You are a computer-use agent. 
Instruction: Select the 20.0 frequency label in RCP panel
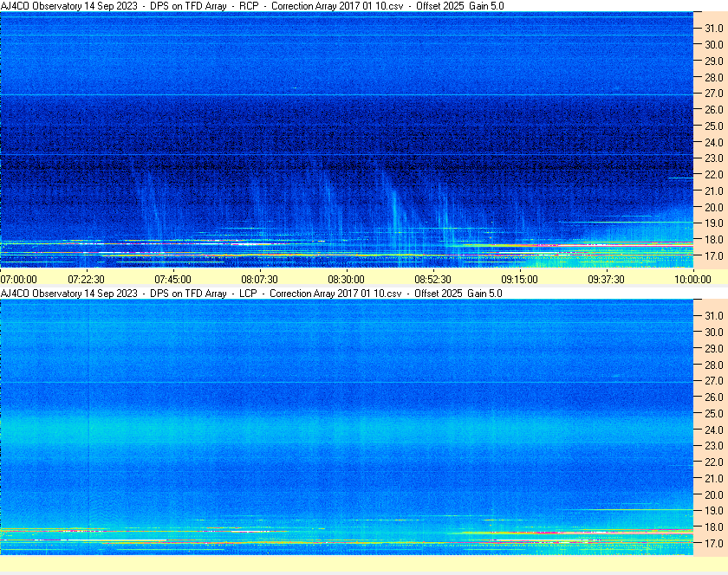click(713, 208)
